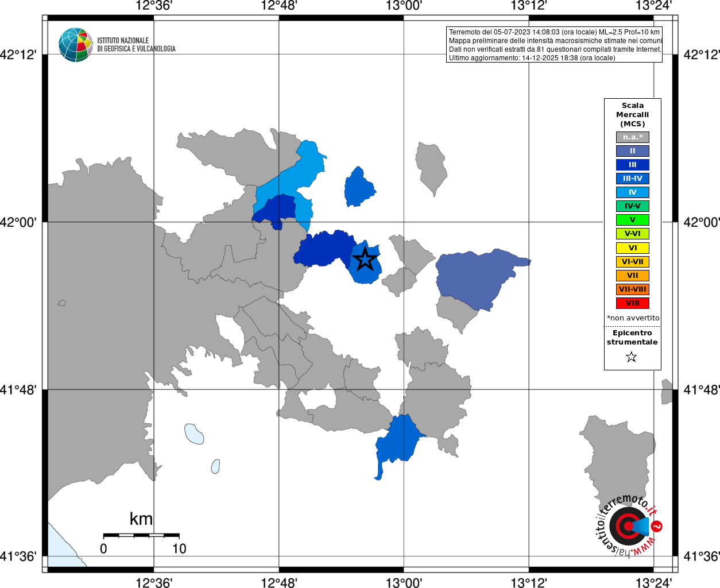Click the Ultimo aggiornamento timestamp line

pos(532,58)
